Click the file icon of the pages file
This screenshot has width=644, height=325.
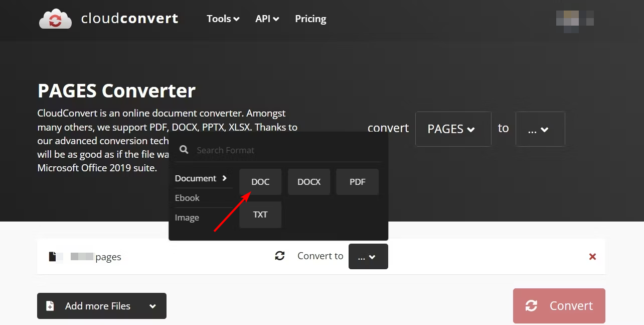coord(53,257)
